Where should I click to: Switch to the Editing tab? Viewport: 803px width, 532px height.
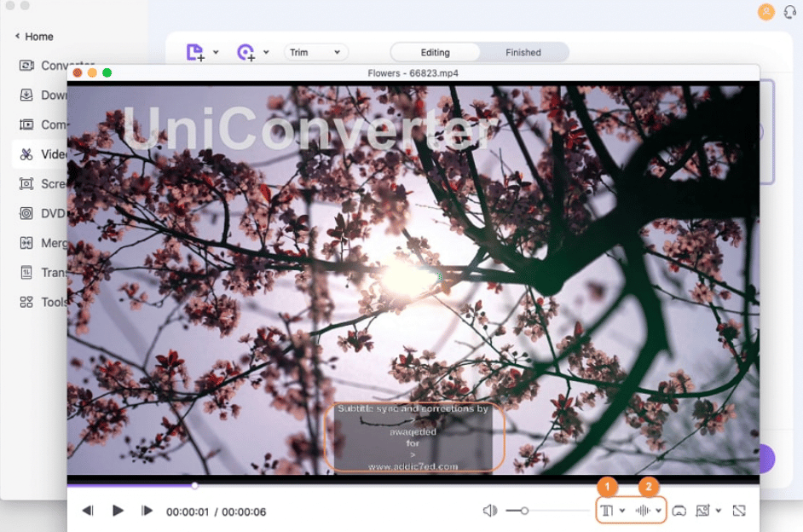(x=435, y=52)
